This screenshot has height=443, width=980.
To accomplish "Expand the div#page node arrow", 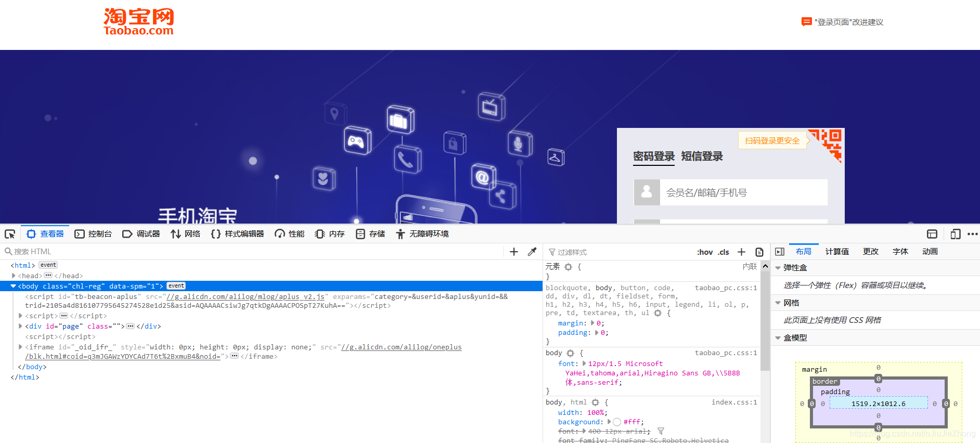I will [20, 326].
